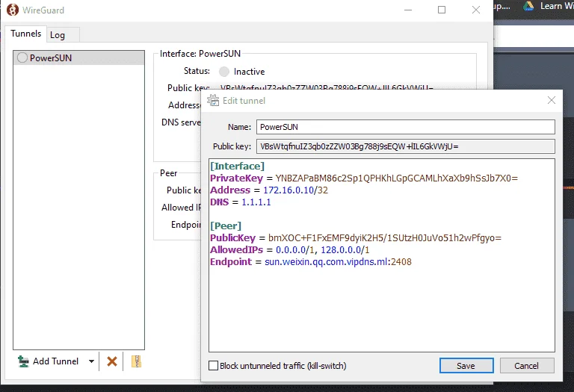574x392 pixels.
Task: Click the Address 172.16.0.10/32 line
Action: coord(269,190)
